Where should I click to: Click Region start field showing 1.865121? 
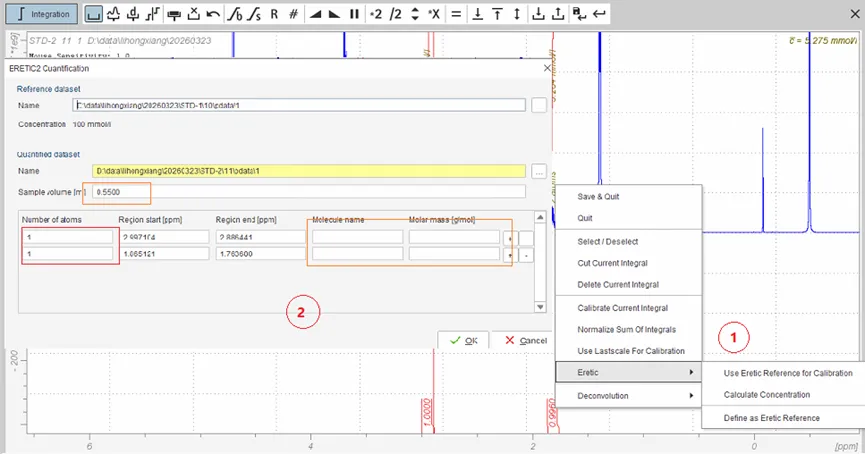(x=164, y=254)
